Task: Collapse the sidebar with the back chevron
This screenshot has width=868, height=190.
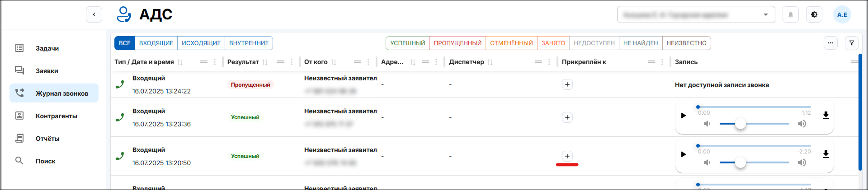Action: [94, 15]
